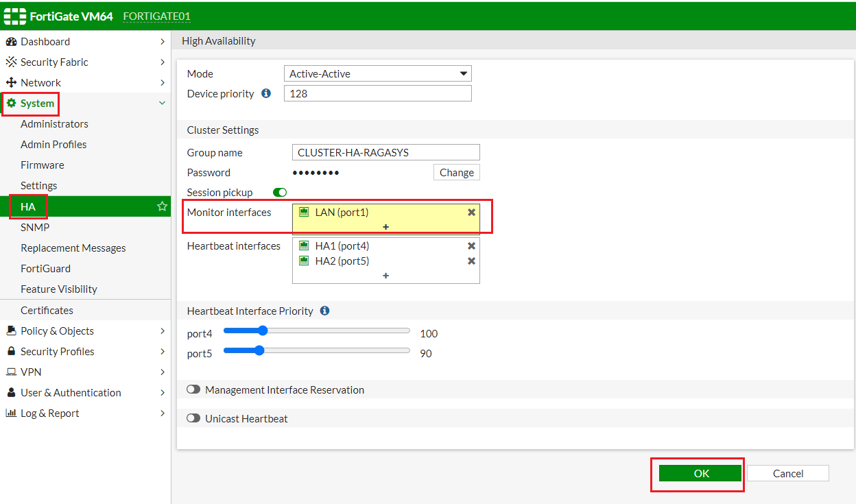Enable Management Interface Reservation
Screen dimensions: 856x504
(x=193, y=389)
